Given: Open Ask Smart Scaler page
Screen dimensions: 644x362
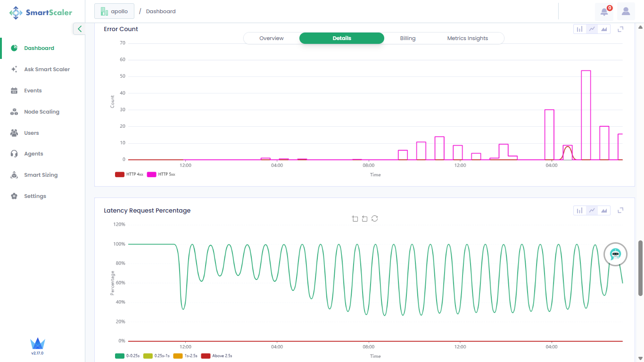Looking at the screenshot, I should click(x=47, y=69).
